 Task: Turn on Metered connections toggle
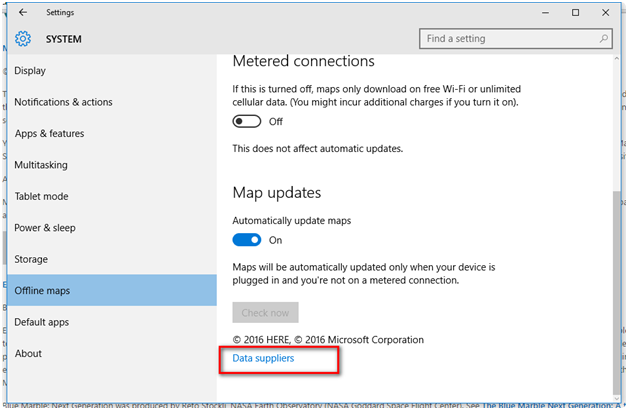[x=247, y=122]
